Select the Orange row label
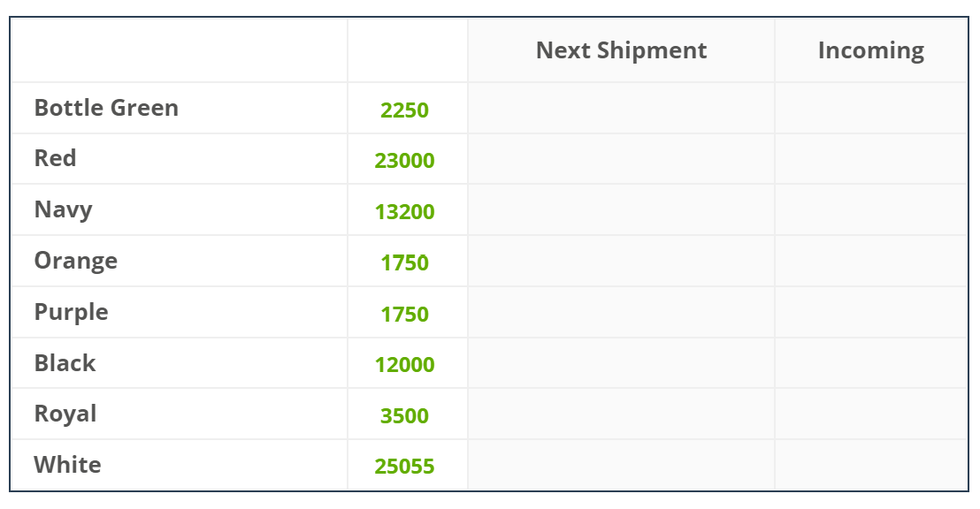Viewport: 980px width, 509px height. [x=76, y=261]
